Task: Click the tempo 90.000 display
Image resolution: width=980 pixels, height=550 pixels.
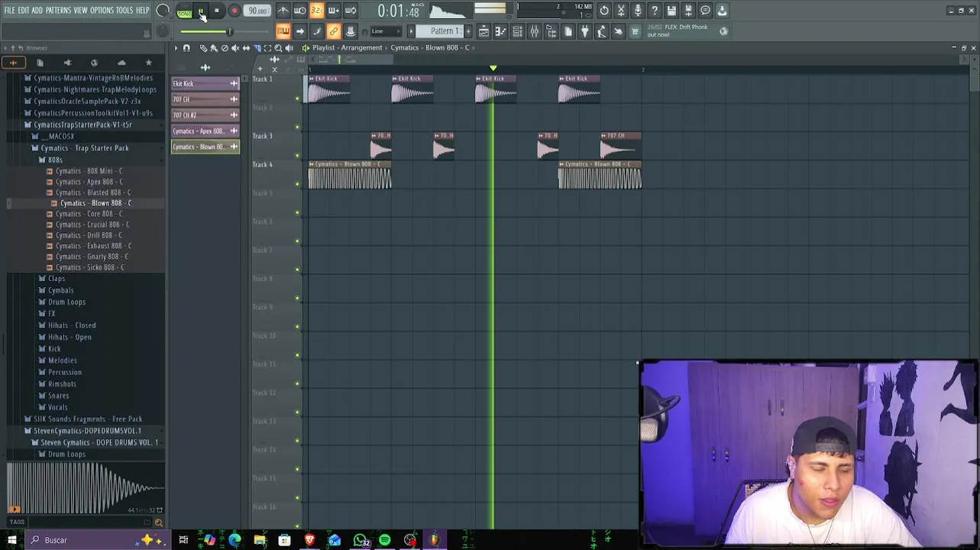Action: (x=257, y=11)
